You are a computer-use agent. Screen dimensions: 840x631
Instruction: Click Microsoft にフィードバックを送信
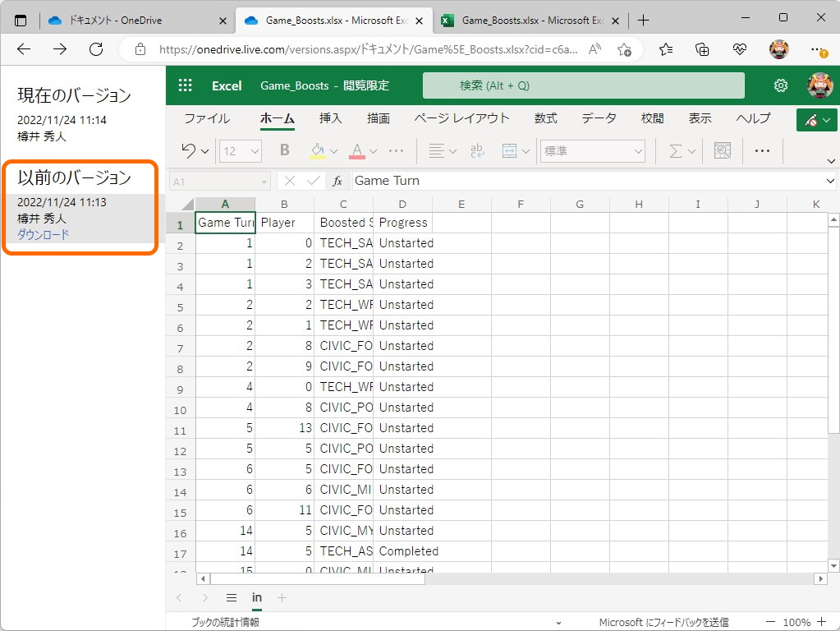[x=663, y=622]
